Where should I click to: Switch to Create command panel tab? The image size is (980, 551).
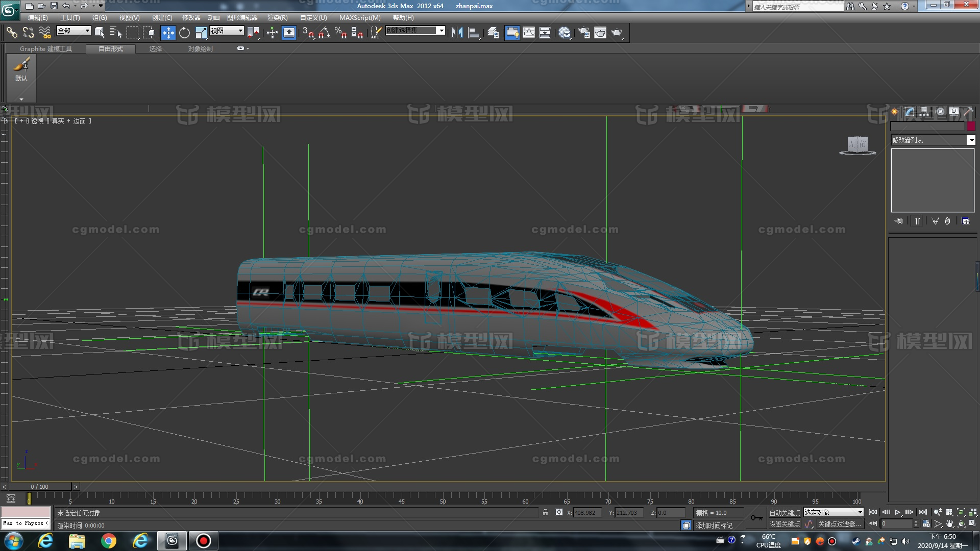(894, 111)
